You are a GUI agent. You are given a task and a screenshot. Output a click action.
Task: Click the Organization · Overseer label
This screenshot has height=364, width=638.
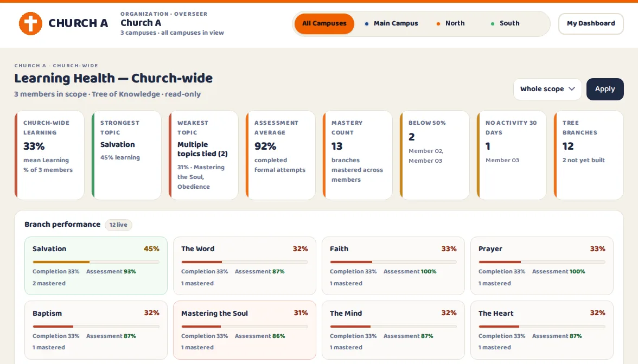coord(164,14)
